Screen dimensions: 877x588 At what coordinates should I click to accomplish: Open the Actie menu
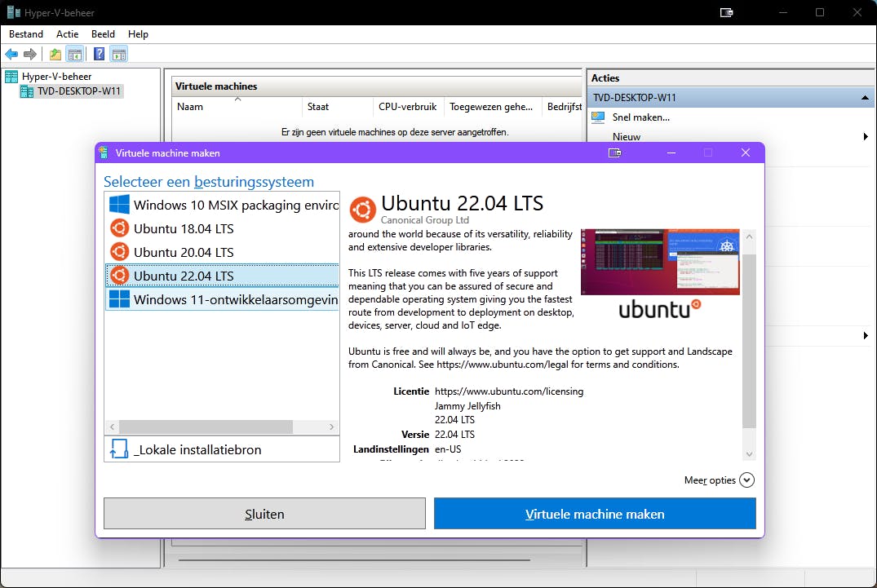67,34
